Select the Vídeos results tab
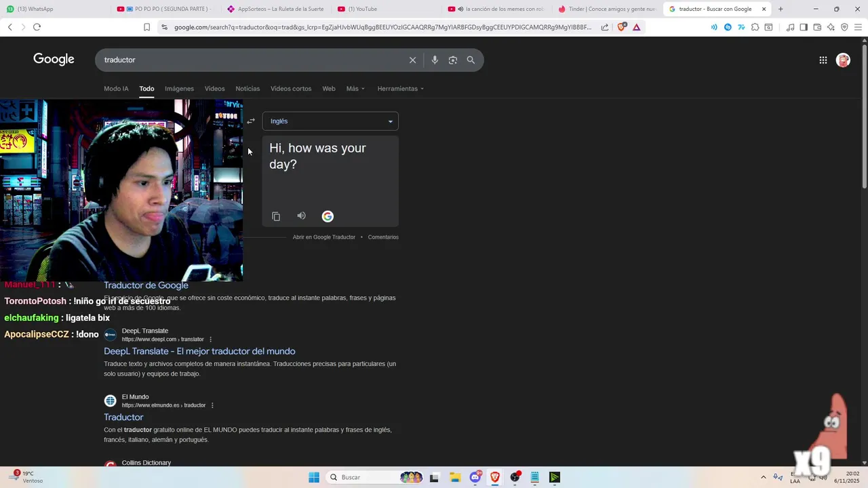The image size is (868, 488). click(x=214, y=89)
